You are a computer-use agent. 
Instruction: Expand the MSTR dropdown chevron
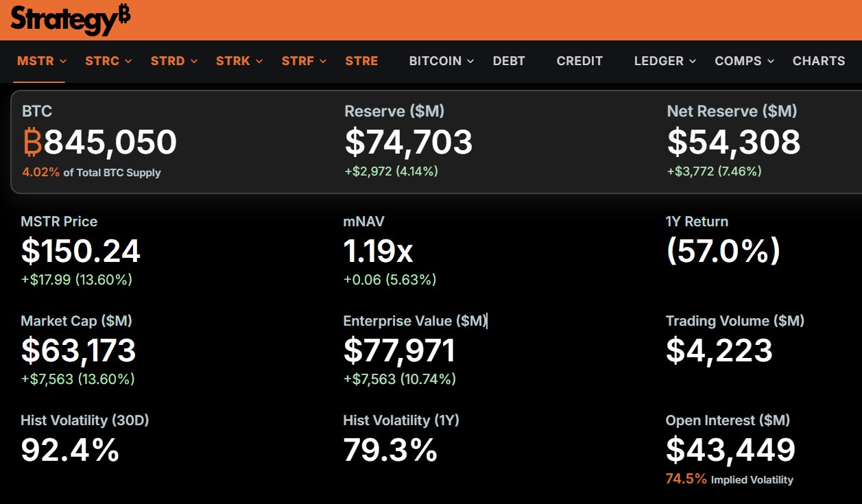click(x=63, y=61)
